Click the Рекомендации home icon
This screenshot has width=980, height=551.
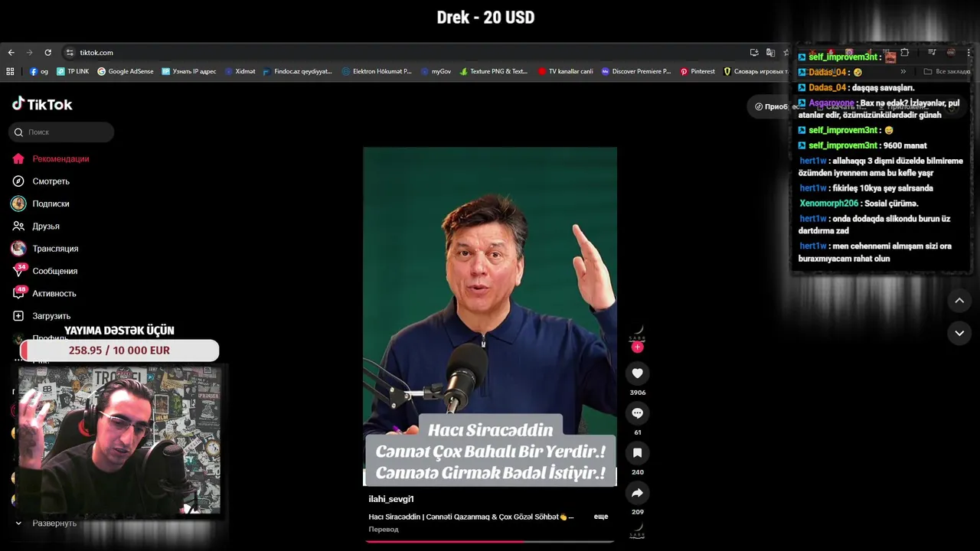(x=18, y=159)
